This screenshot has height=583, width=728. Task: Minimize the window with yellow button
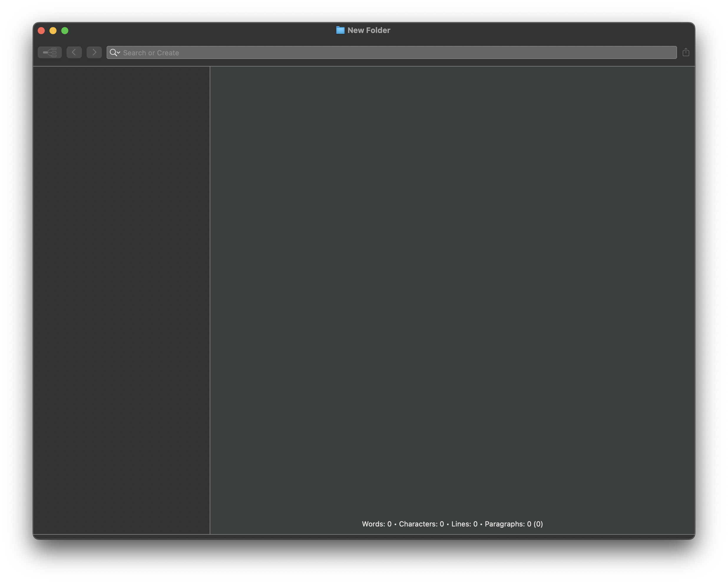pyautogui.click(x=53, y=31)
